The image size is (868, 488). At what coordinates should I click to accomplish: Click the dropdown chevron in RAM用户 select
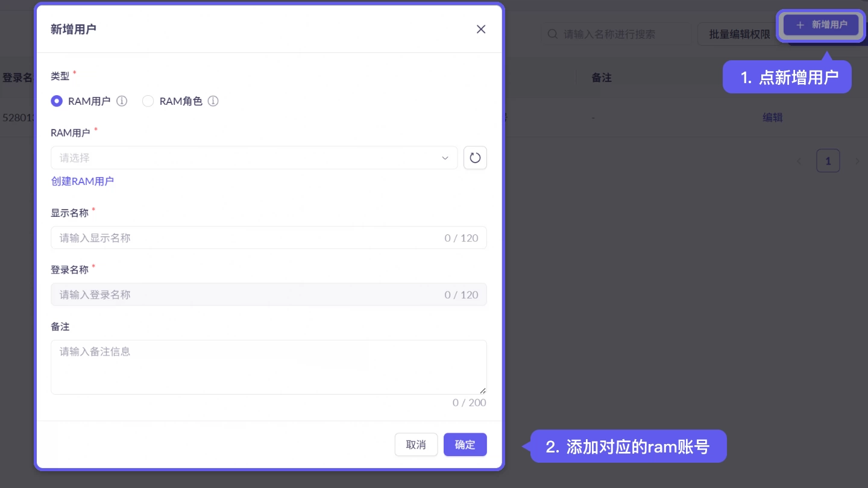[445, 158]
